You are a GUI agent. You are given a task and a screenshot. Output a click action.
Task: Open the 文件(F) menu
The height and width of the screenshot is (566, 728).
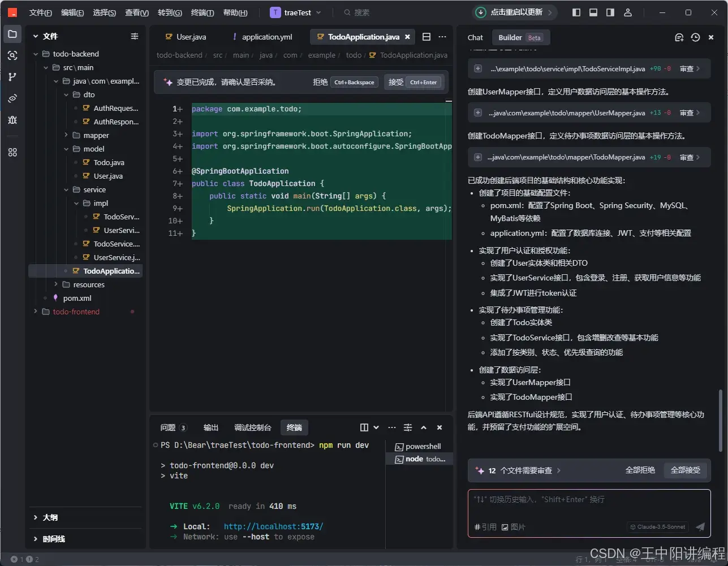pos(41,12)
